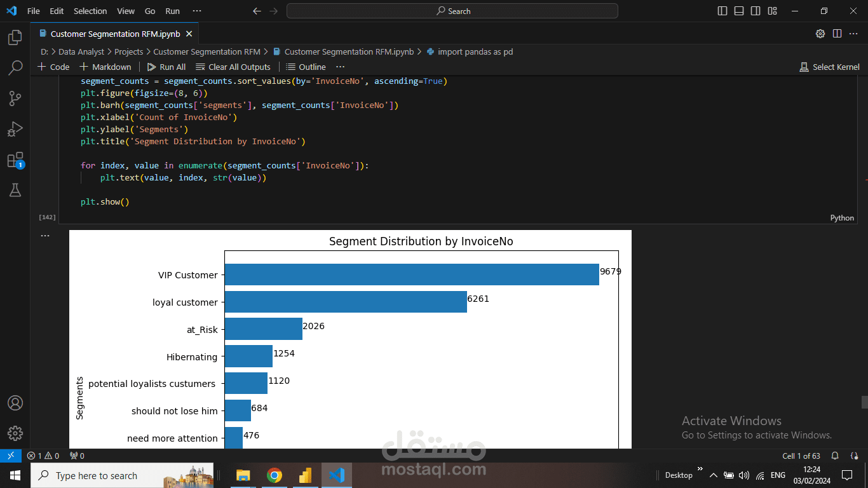This screenshot has width=868, height=488.
Task: Expand the title bar menu overflow ellipsis
Action: click(x=197, y=11)
